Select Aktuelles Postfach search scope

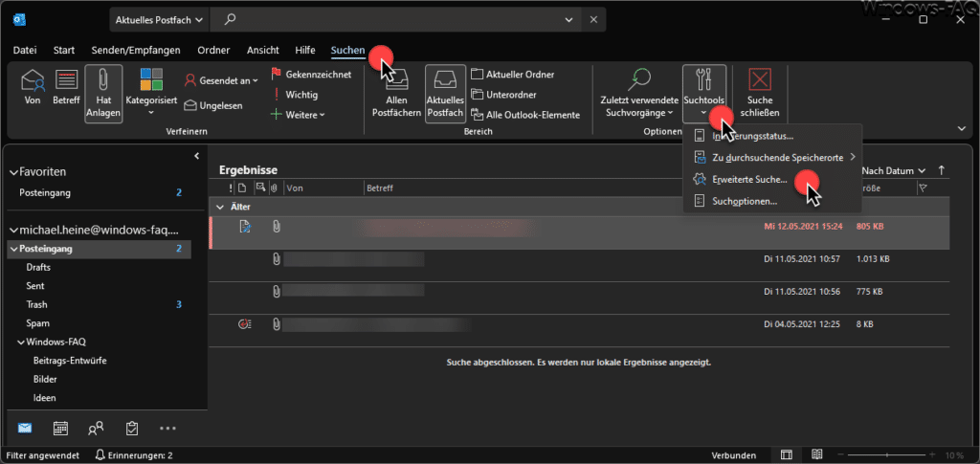[x=445, y=94]
